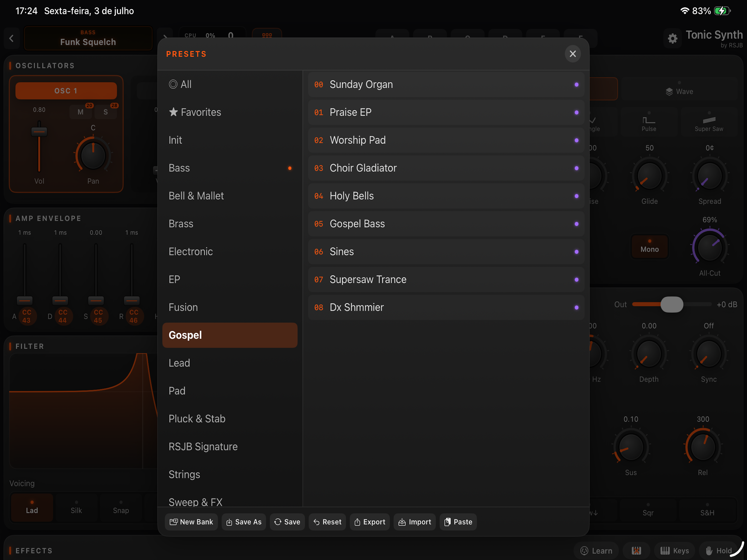The image size is (747, 560).
Task: Go to previous preset arrow
Action: [11, 39]
